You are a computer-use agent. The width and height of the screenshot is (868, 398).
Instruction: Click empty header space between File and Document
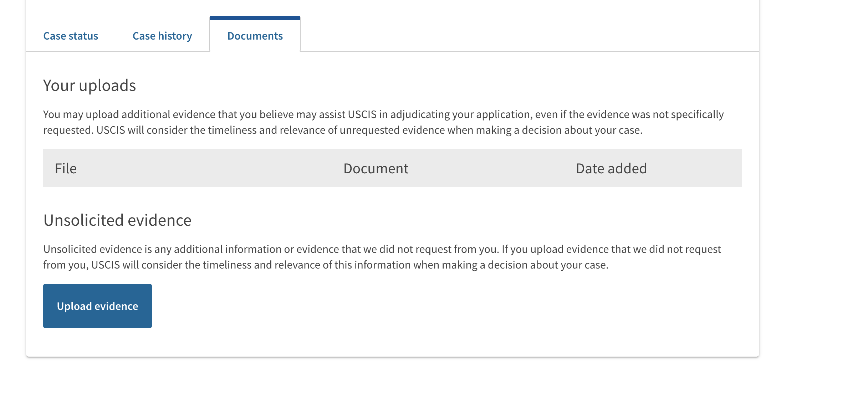tap(210, 168)
